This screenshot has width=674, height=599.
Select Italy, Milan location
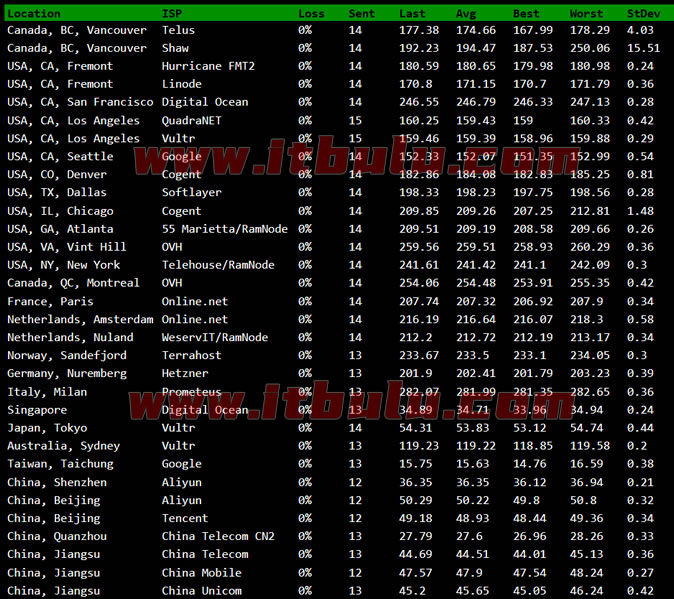click(47, 392)
